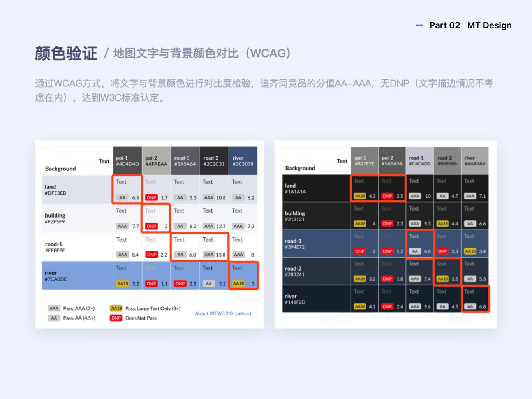Click the poi-1 #827E7E header in dark table
This screenshot has height=399, width=532.
click(x=365, y=160)
